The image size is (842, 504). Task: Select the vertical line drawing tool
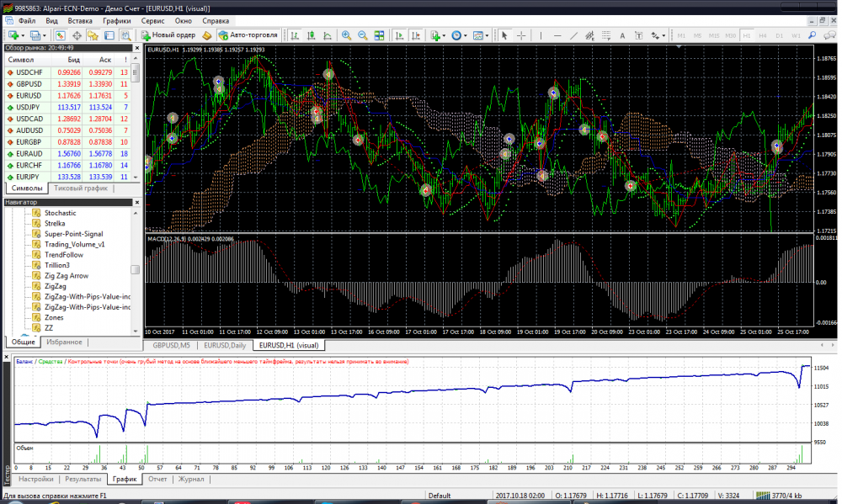[x=541, y=35]
